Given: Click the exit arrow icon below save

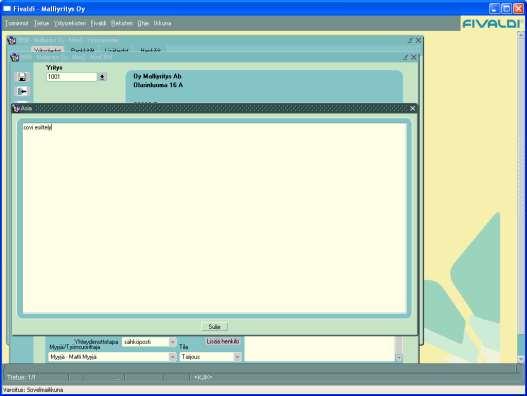Looking at the screenshot, I should (x=22, y=91).
